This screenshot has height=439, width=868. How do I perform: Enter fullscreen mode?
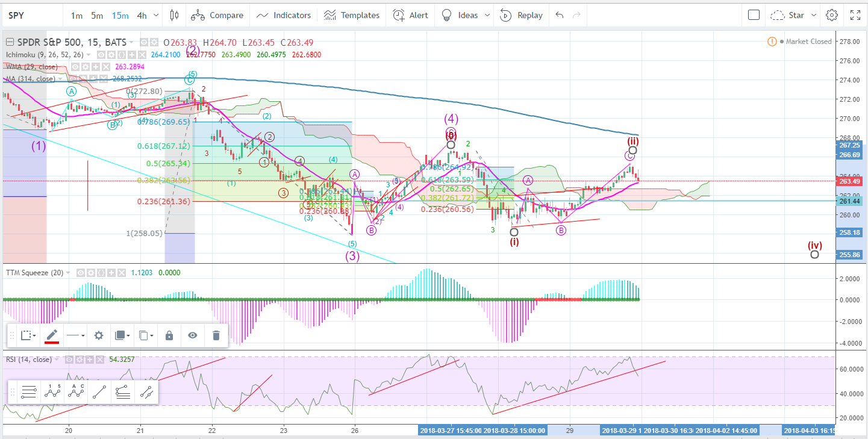point(855,15)
